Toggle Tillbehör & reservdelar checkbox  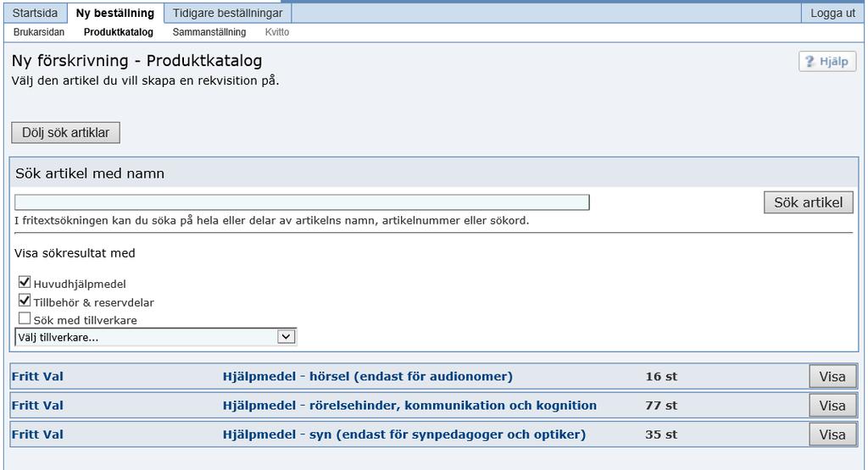tap(25, 301)
